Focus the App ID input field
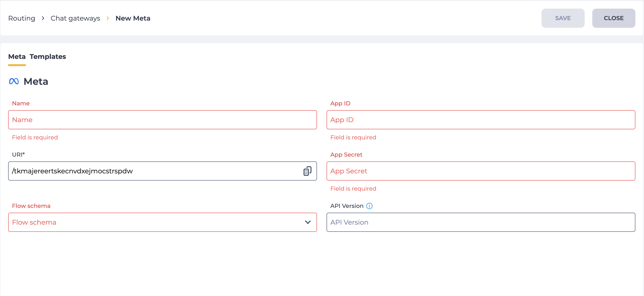Screen dimensions: 644x296 coord(481,120)
